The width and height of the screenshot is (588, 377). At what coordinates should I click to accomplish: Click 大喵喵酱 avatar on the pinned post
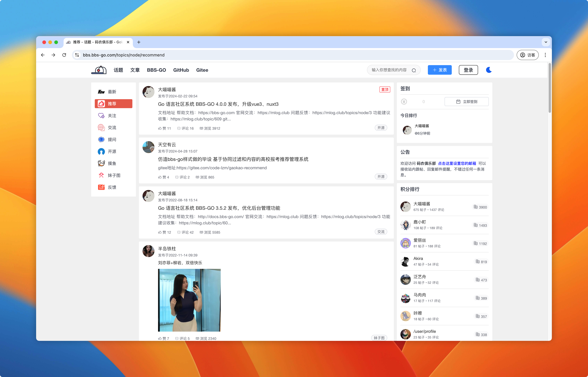coord(148,92)
